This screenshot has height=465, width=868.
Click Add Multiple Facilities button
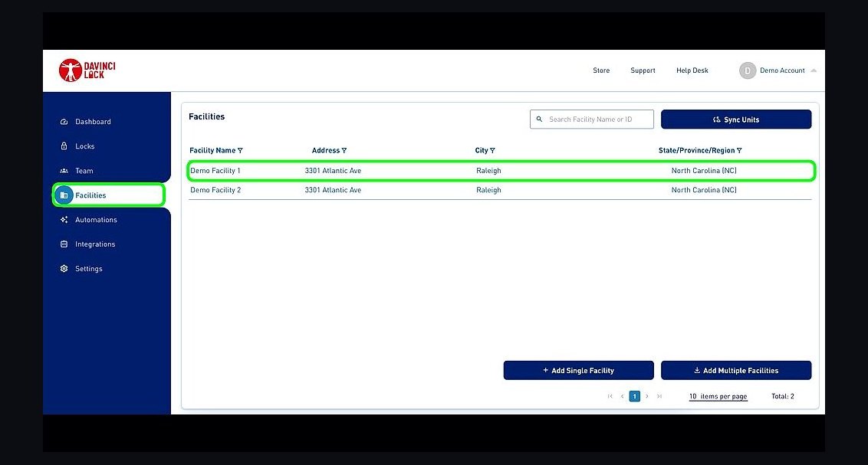(736, 371)
